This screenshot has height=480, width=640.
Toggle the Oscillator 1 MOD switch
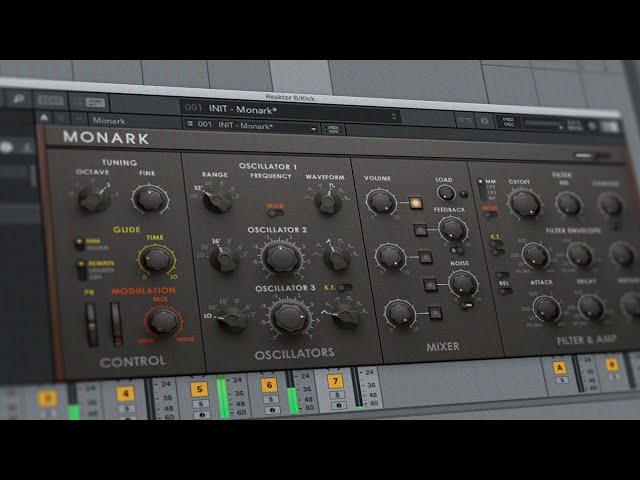coord(276,213)
